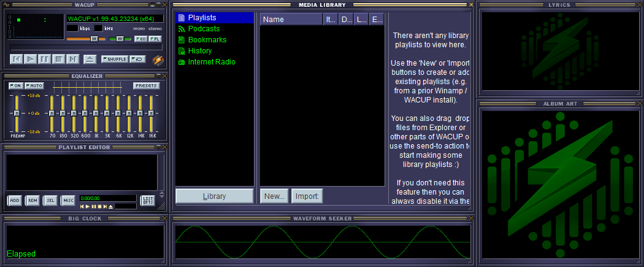Sort playlists by Name column header
This screenshot has height=267, width=644.
(291, 19)
